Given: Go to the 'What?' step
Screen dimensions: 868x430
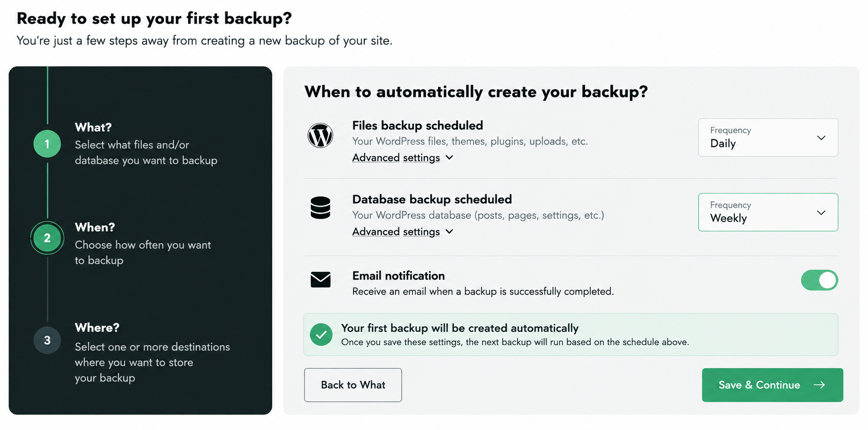Looking at the screenshot, I should pyautogui.click(x=93, y=128).
